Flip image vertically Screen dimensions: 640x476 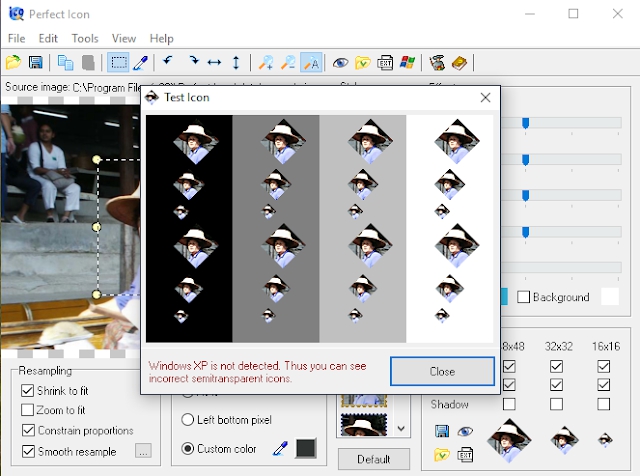[x=236, y=62]
